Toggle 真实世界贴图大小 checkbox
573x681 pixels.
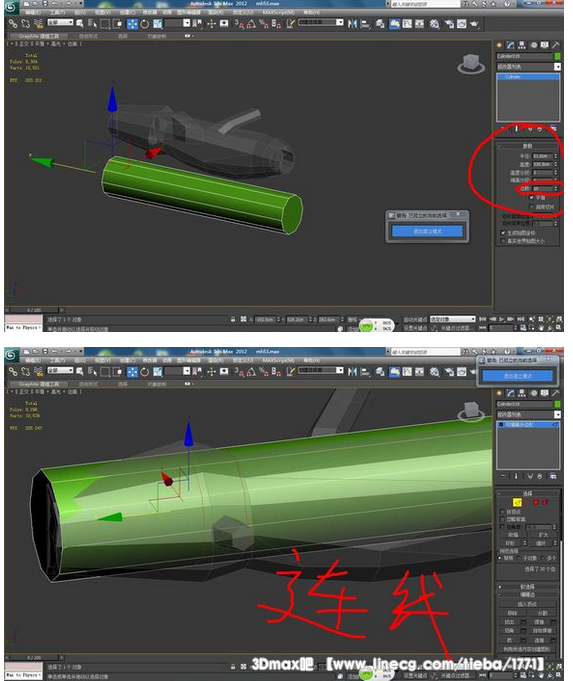click(503, 241)
